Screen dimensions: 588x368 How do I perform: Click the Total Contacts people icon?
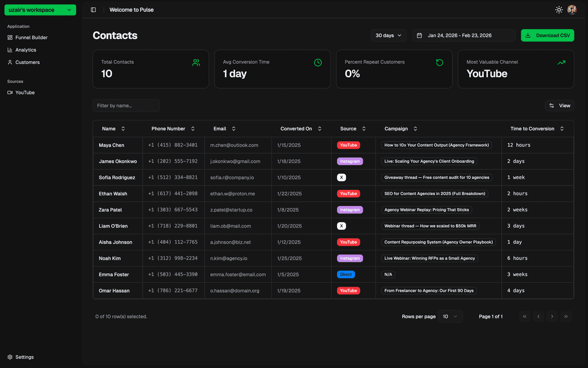point(196,63)
